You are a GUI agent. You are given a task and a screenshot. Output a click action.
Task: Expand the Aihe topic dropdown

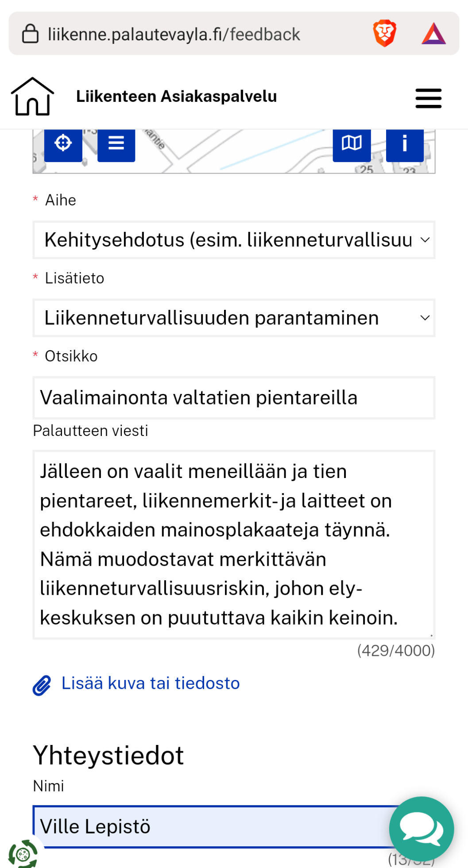click(x=234, y=240)
